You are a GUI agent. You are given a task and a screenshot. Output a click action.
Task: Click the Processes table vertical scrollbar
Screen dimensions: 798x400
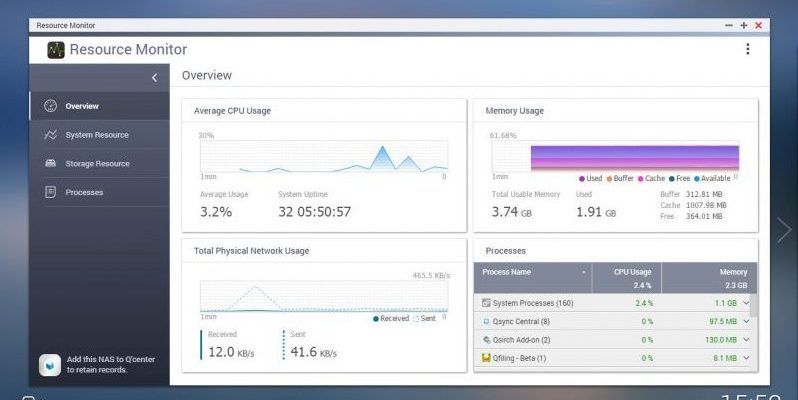tap(754, 305)
